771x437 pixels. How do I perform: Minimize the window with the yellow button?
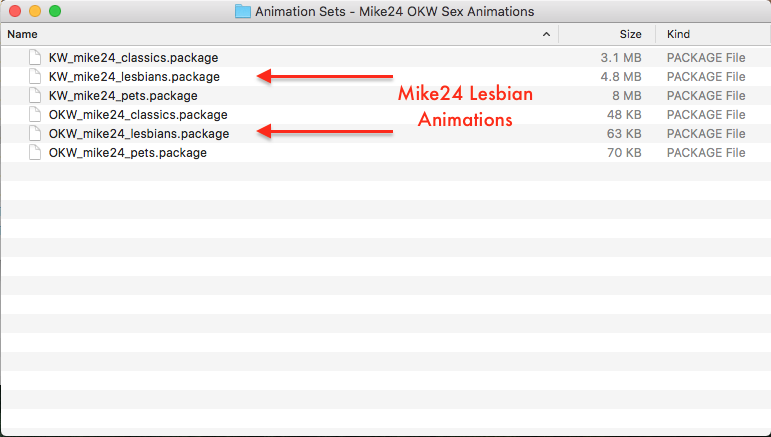click(35, 11)
